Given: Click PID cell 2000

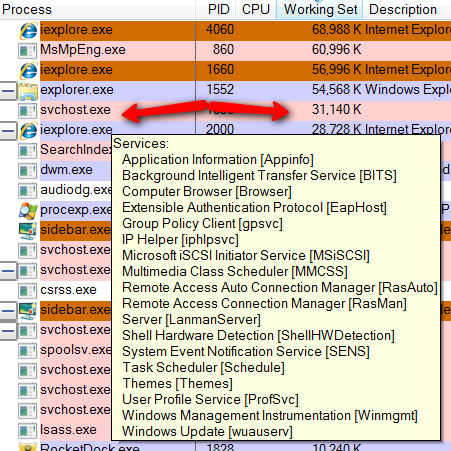Looking at the screenshot, I should (220, 130).
